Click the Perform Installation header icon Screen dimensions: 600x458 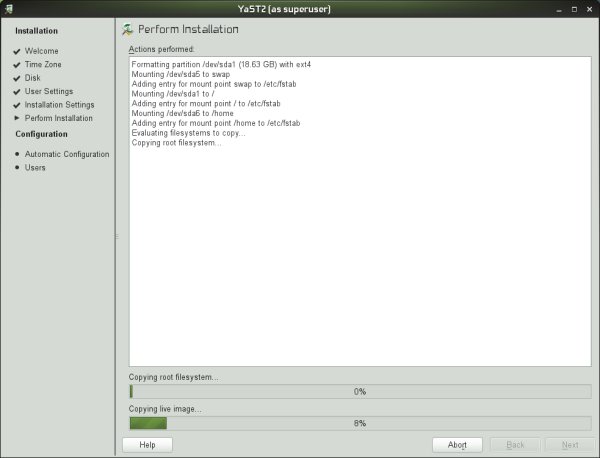127,29
